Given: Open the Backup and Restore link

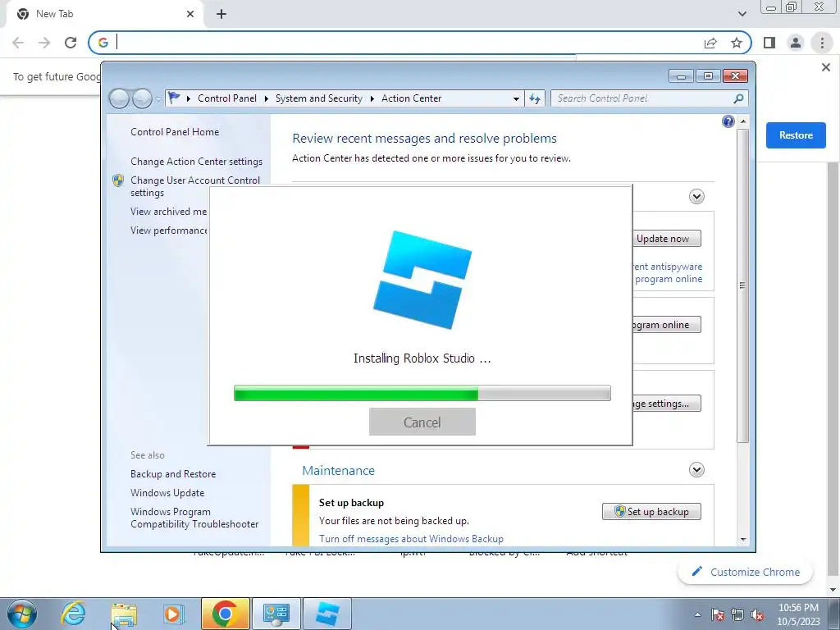Looking at the screenshot, I should click(173, 474).
